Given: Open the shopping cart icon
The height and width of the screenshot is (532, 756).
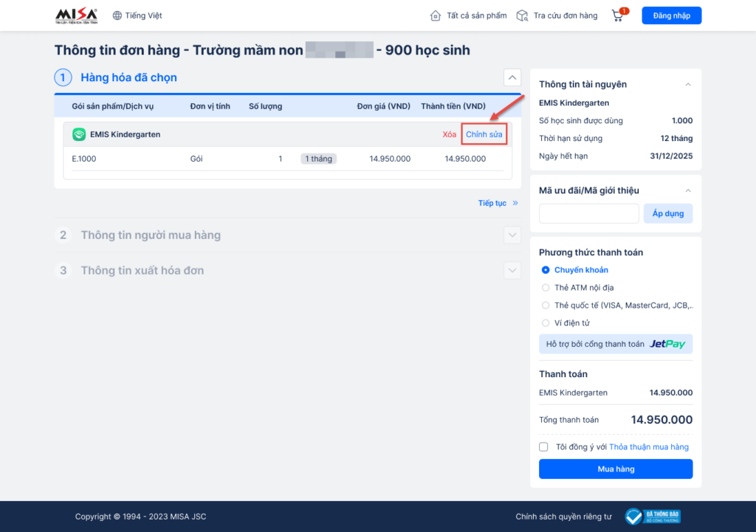Looking at the screenshot, I should coord(618,16).
